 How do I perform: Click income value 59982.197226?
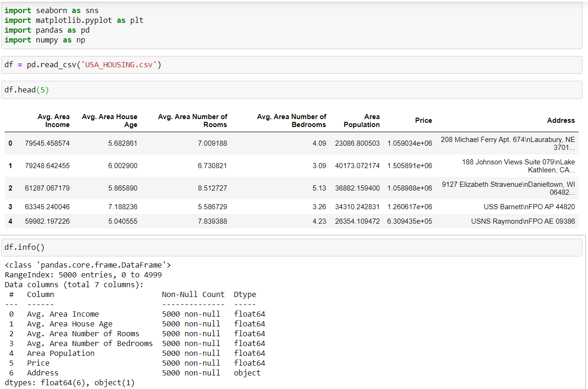point(47,221)
